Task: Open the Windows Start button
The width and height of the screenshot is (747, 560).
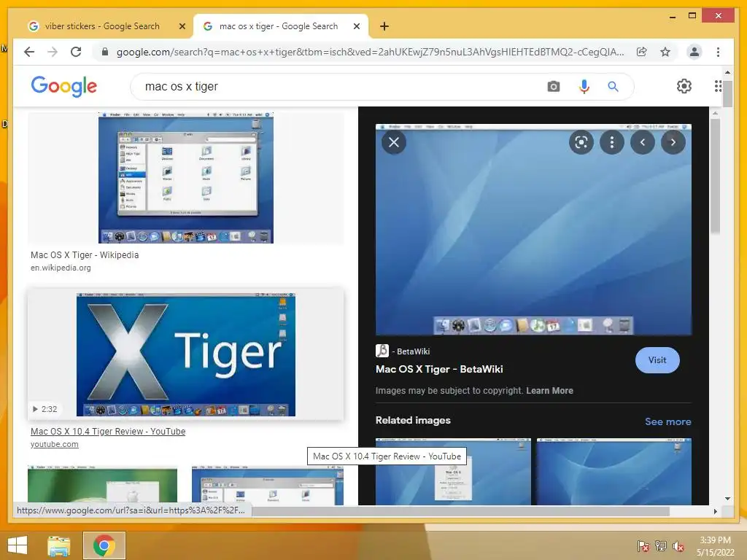Action: (18, 545)
